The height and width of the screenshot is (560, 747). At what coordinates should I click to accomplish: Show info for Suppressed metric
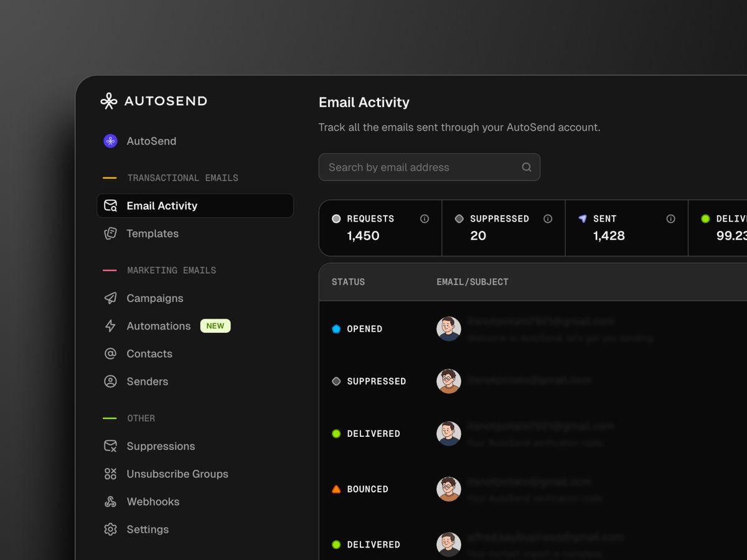(548, 219)
